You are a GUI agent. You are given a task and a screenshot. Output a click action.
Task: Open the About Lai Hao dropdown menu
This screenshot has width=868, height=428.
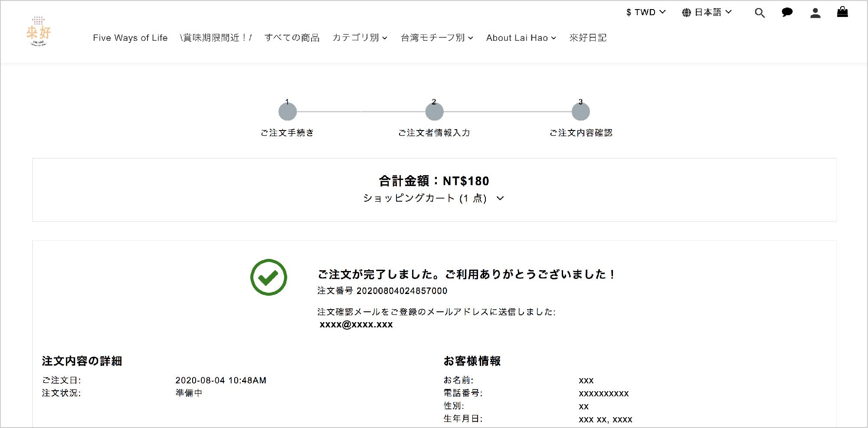(x=521, y=38)
